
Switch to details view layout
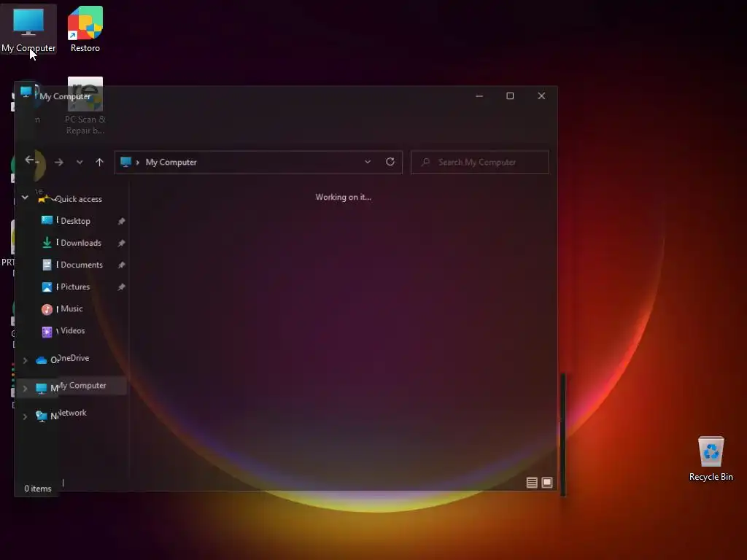coord(532,483)
